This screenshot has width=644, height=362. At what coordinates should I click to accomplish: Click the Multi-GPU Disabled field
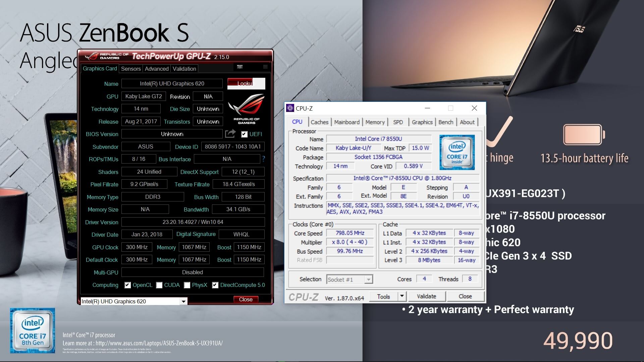(x=193, y=272)
